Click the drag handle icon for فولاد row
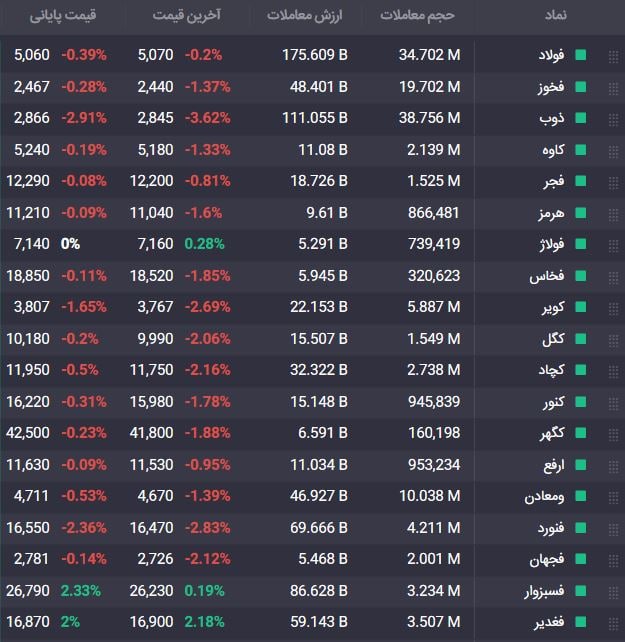The image size is (625, 642). coord(613,56)
